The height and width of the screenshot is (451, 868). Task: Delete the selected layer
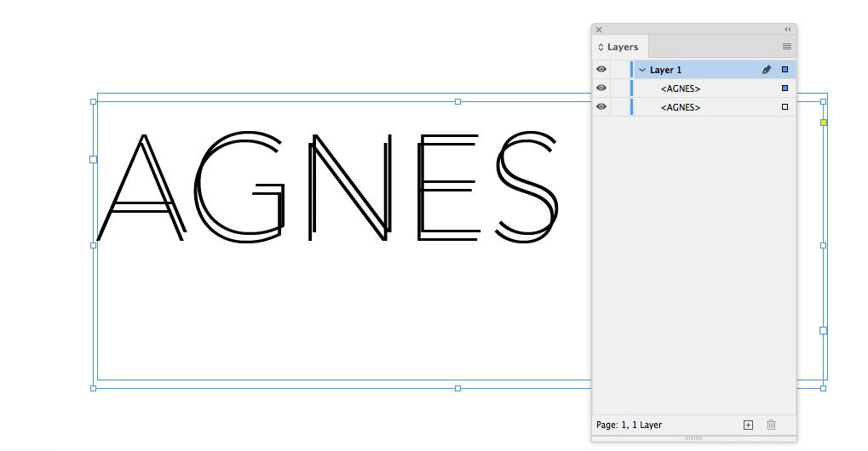click(771, 425)
